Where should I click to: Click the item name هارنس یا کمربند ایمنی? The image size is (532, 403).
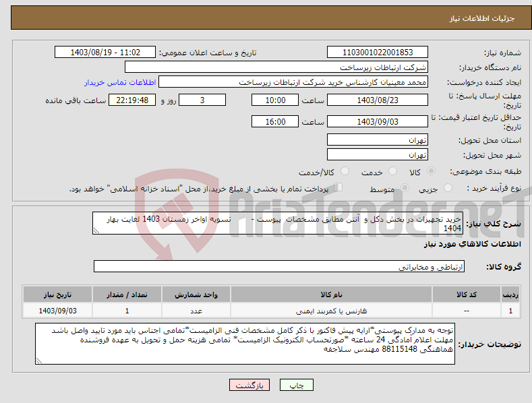pyautogui.click(x=331, y=311)
